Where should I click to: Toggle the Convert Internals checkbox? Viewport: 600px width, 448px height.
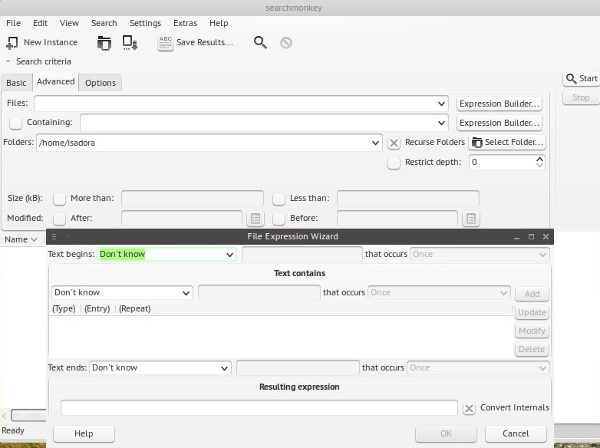469,409
